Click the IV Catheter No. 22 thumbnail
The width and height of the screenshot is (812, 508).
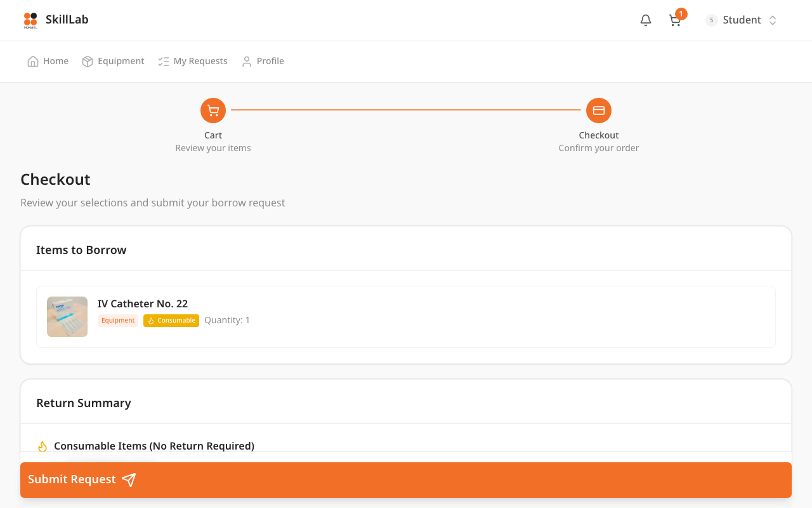67,317
